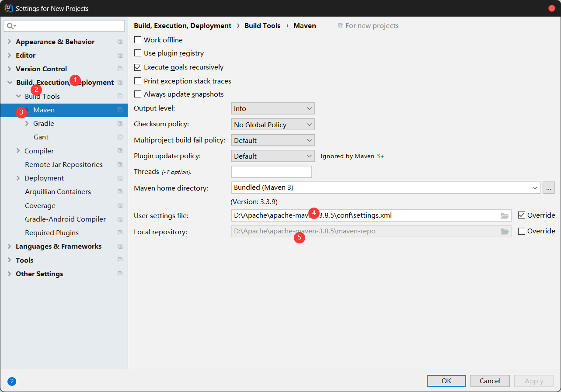Click the settings search field
The width and height of the screenshot is (561, 392).
coord(64,26)
